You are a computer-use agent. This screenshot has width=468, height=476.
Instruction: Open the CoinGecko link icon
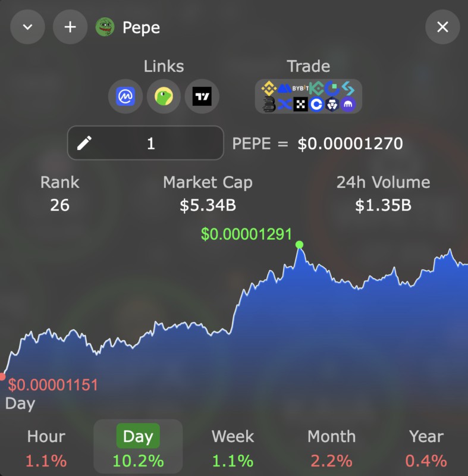point(164,96)
